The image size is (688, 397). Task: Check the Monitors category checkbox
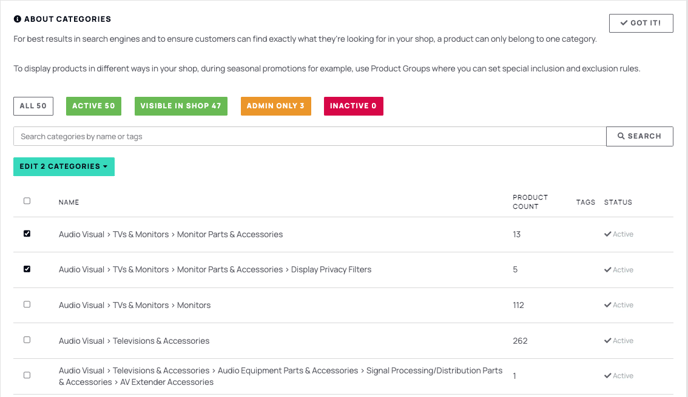coord(27,304)
